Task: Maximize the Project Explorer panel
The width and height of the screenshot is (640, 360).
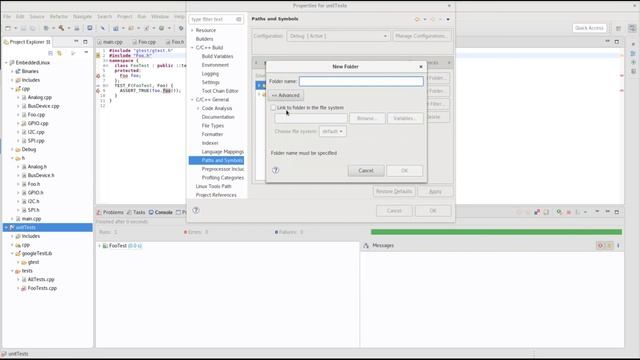Action: click(x=85, y=42)
